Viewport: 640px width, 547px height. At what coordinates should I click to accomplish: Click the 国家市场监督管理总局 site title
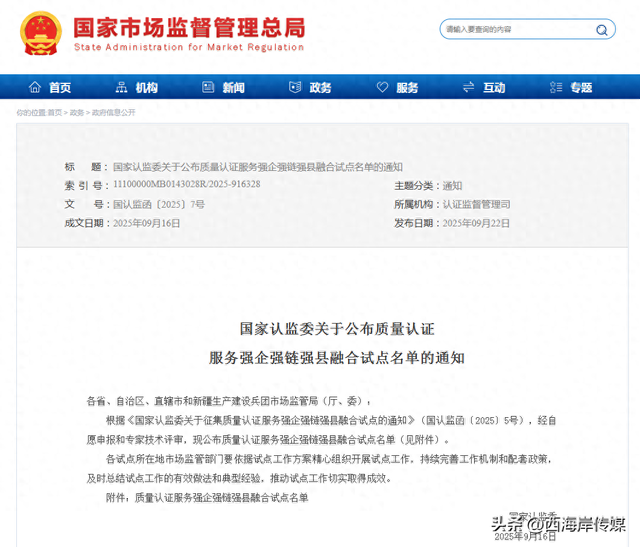tap(189, 28)
